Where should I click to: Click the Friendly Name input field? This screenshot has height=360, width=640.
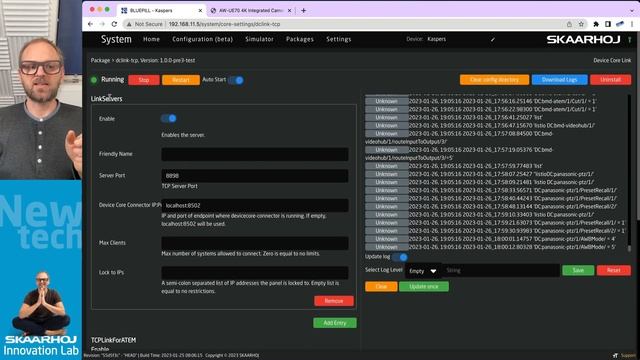pyautogui.click(x=255, y=154)
